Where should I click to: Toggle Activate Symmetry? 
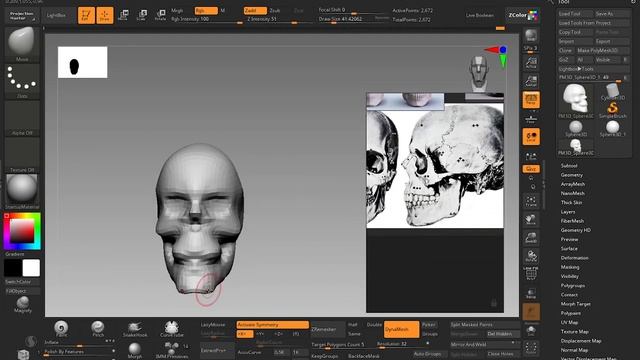pos(273,325)
